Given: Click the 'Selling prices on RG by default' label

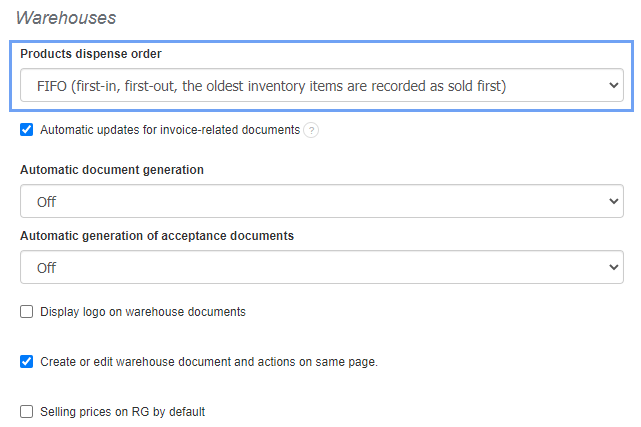Looking at the screenshot, I should pyautogui.click(x=123, y=412).
